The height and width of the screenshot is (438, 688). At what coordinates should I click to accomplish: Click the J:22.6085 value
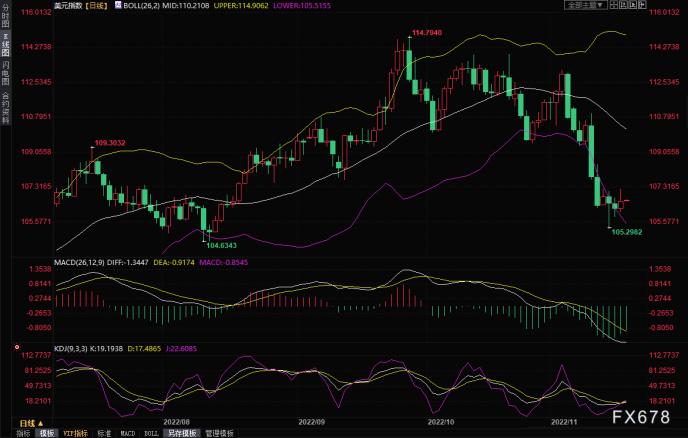[x=181, y=349]
